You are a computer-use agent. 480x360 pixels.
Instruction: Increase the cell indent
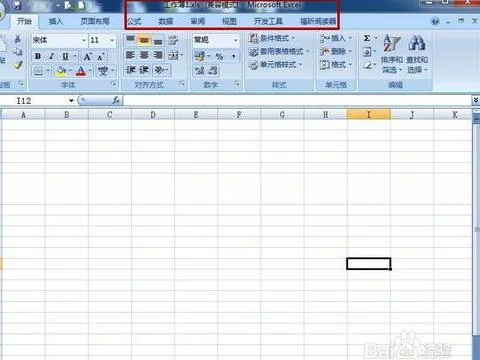pos(144,70)
